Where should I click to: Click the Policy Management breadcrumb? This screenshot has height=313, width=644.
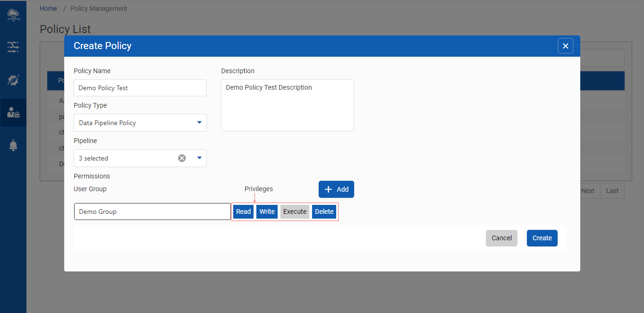click(x=99, y=8)
